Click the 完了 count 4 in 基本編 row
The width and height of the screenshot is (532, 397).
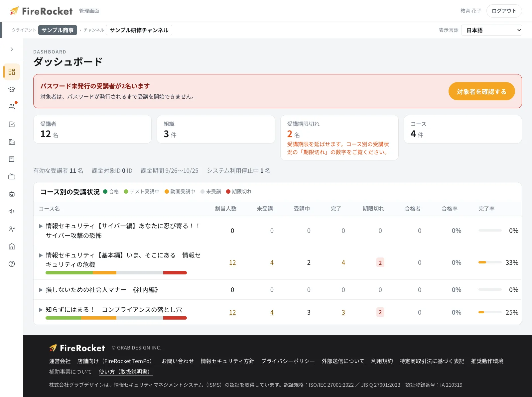(x=343, y=263)
